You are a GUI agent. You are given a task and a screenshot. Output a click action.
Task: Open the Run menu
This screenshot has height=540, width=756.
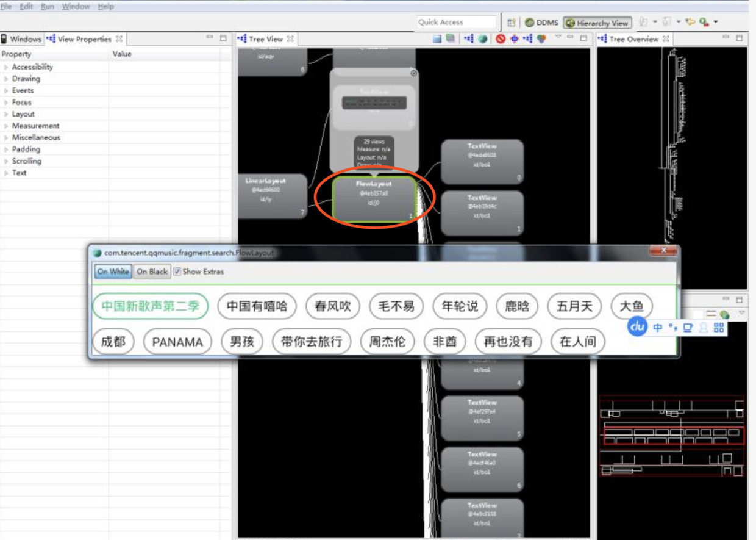(48, 7)
